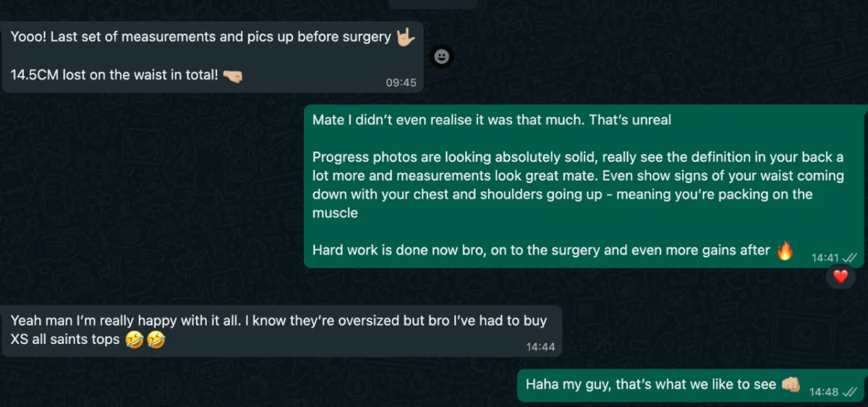The width and height of the screenshot is (868, 407).
Task: Click the 14:41 timestamp on green bubble
Action: 825,257
